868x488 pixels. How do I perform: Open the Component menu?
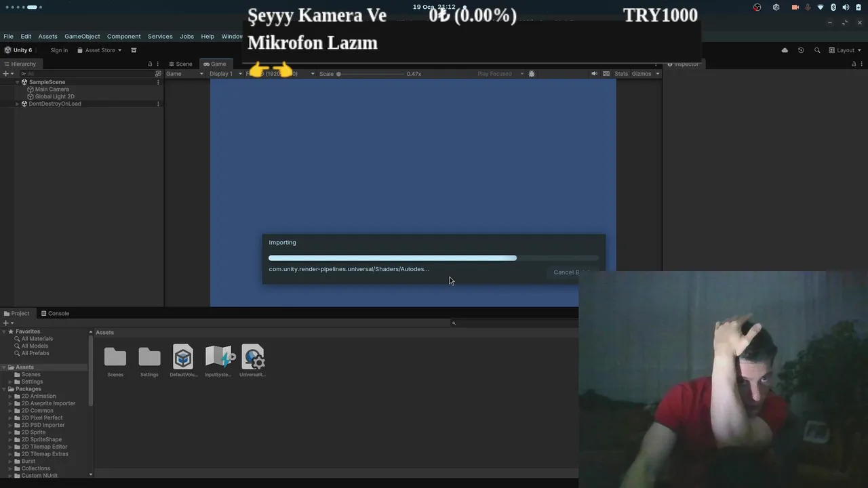tap(123, 37)
